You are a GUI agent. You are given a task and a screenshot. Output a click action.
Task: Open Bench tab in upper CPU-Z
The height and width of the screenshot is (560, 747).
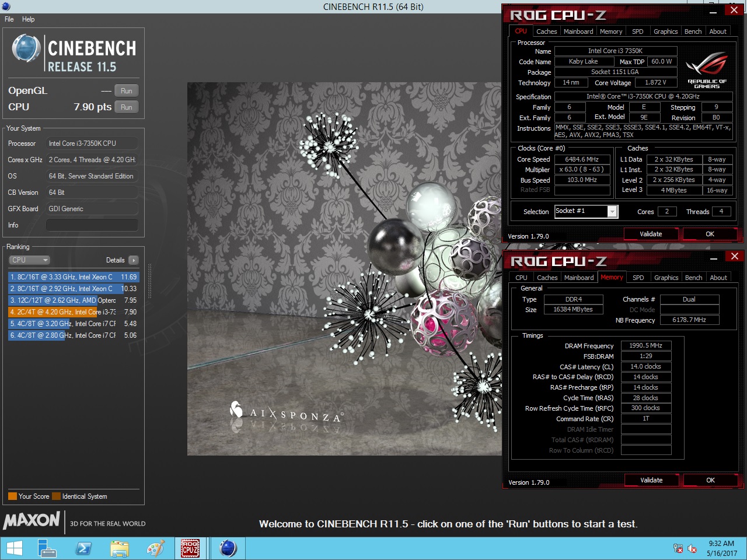point(693,32)
